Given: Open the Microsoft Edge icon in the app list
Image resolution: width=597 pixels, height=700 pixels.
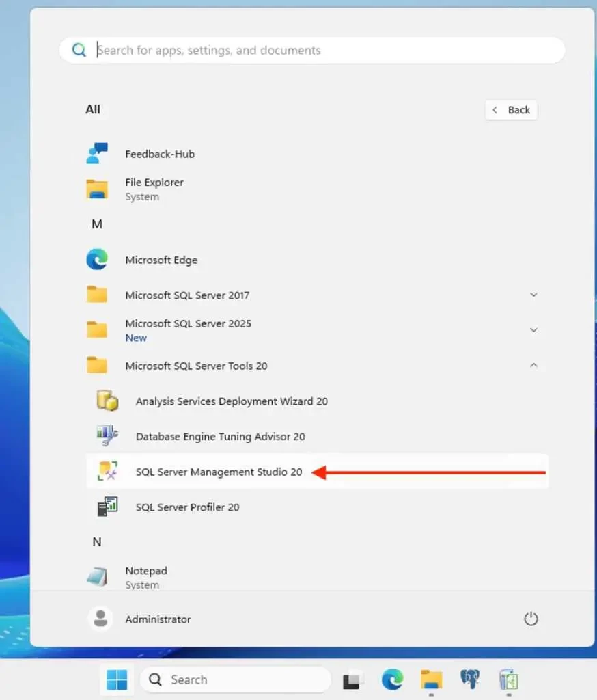Looking at the screenshot, I should click(97, 259).
